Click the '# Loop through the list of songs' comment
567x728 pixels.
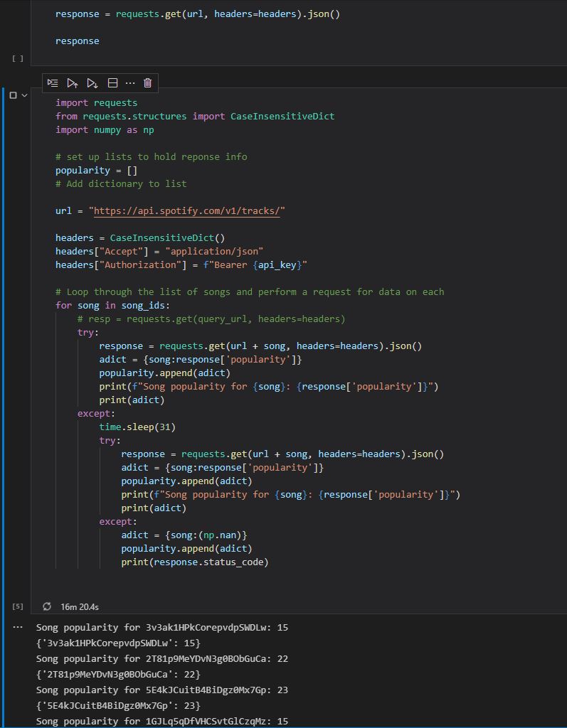click(x=250, y=292)
